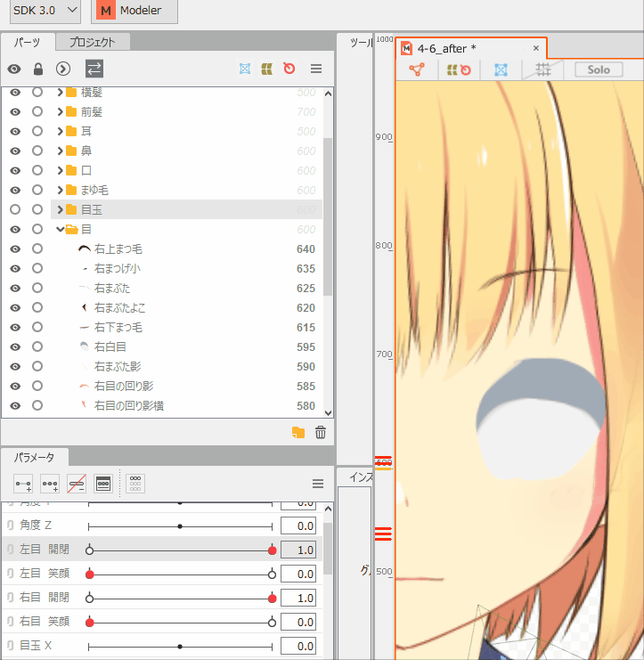Open the parameter panel hamburger menu
Screen dimensions: 644x660
318,484
